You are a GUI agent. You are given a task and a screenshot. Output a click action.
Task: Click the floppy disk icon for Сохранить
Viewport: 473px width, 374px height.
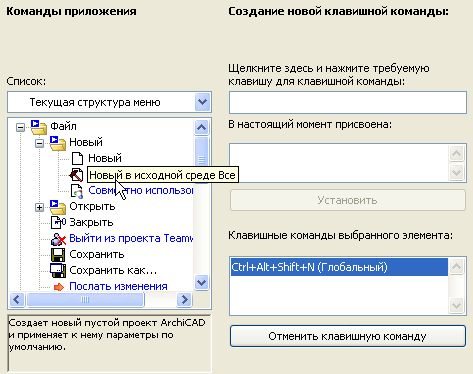point(58,255)
